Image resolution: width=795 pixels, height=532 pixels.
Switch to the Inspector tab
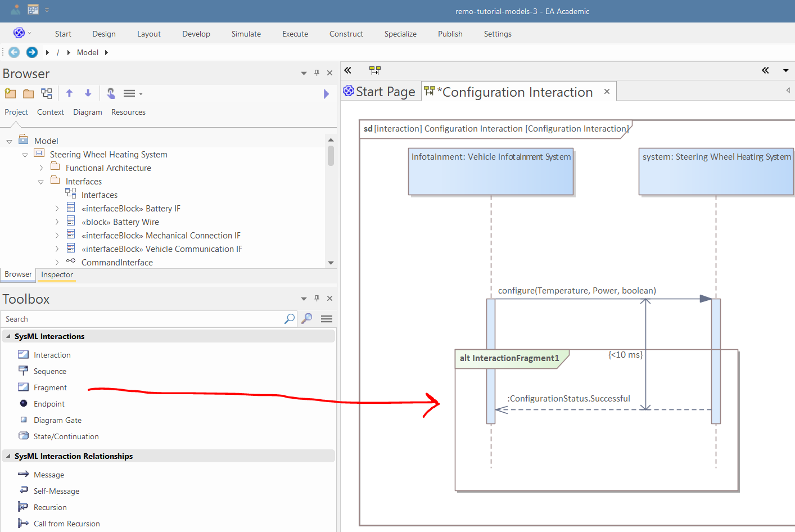[x=57, y=274]
